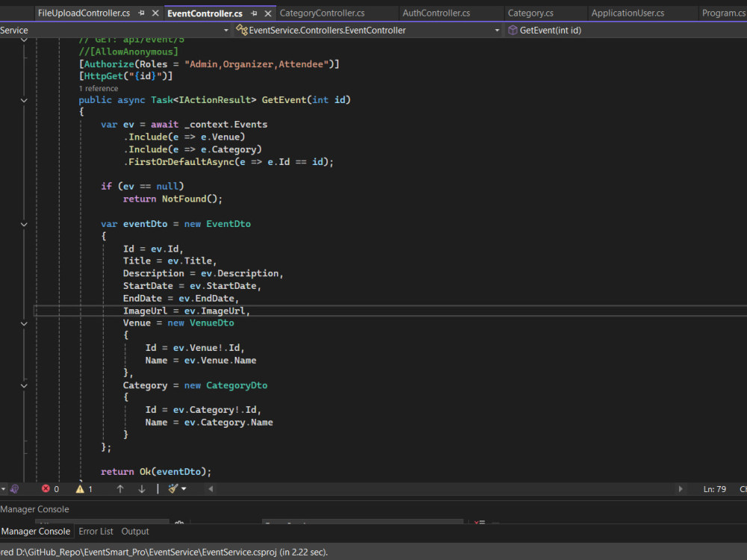Close the FileUploadController.cs tab
This screenshot has width=747, height=560.
pos(155,13)
